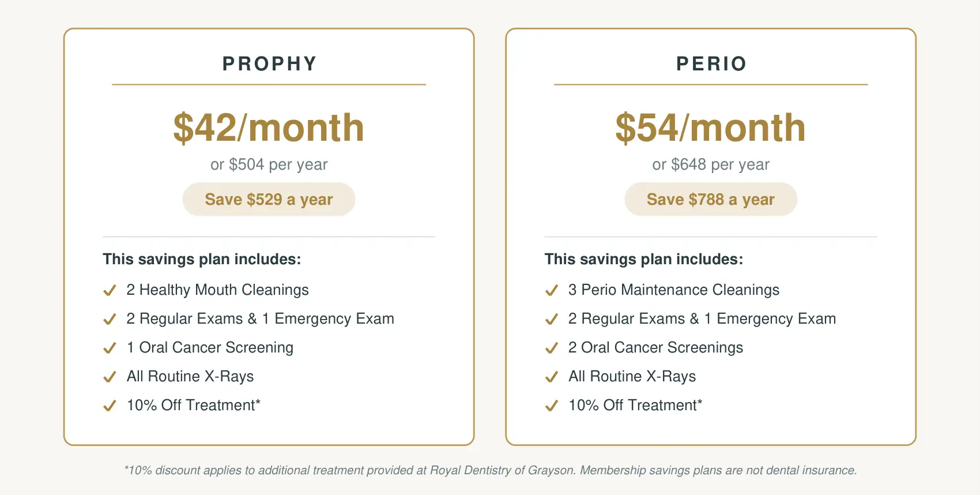
Task: Click checkmark next to Perio 10% Off Treatment
Action: pyautogui.click(x=552, y=406)
